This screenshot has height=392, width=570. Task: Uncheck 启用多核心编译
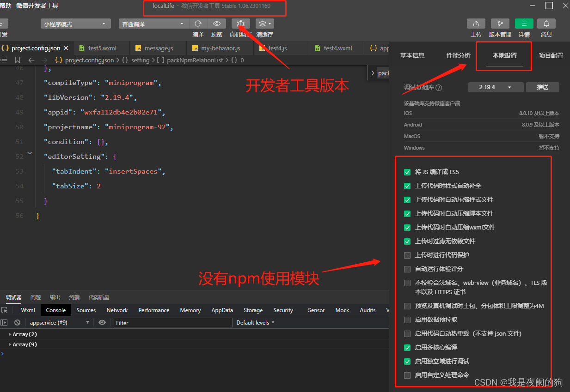coord(407,348)
